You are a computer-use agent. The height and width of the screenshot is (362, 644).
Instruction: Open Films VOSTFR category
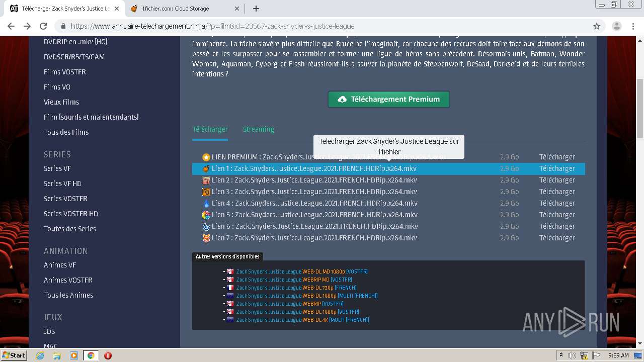tap(65, 72)
